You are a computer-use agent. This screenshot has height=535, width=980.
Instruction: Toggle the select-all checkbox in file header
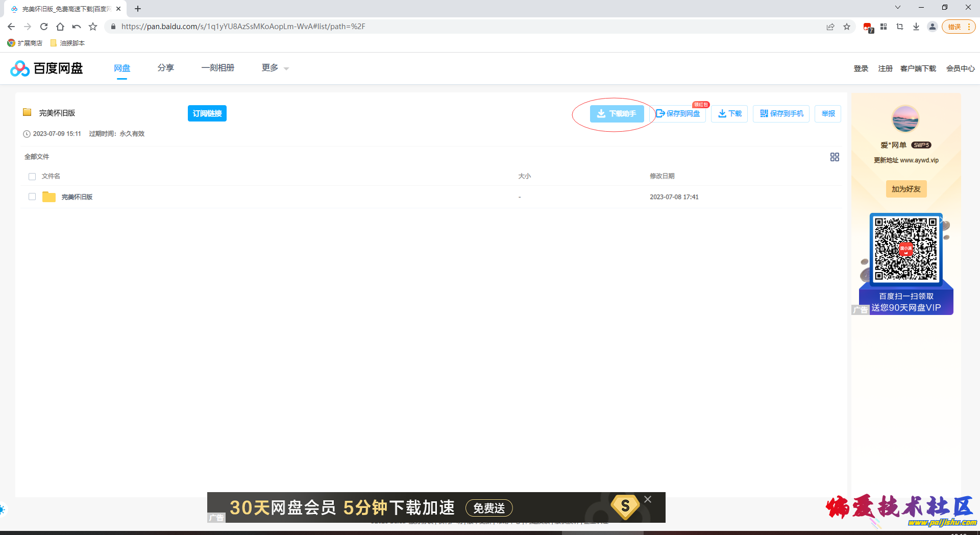[32, 176]
